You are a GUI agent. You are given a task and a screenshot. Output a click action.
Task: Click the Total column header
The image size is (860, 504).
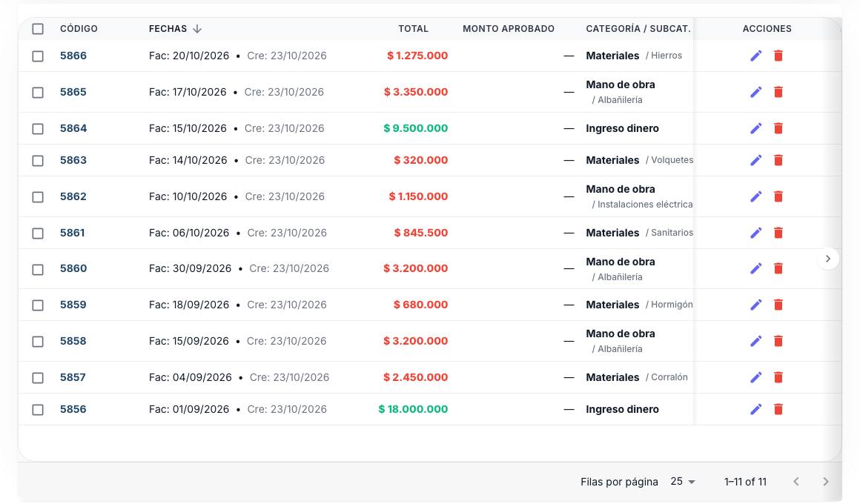[x=413, y=28]
